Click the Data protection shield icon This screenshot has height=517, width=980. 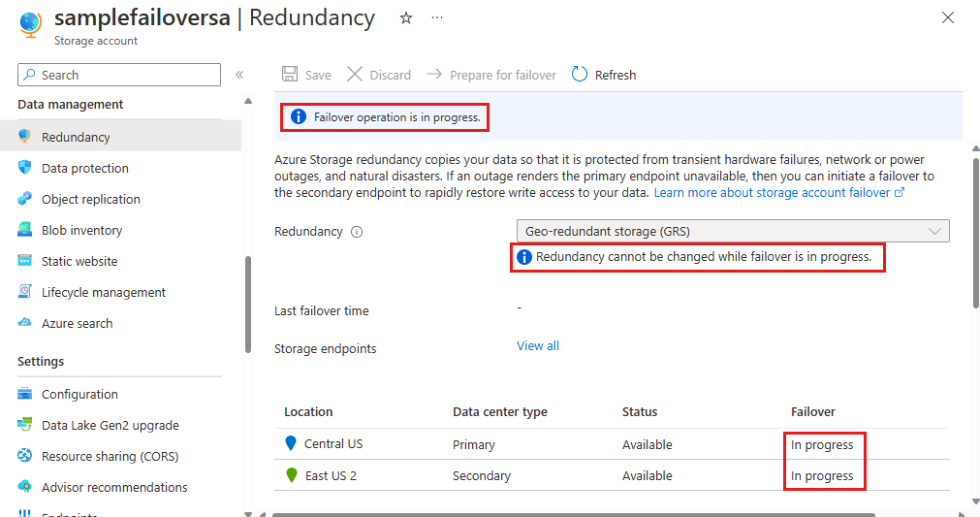coord(25,168)
